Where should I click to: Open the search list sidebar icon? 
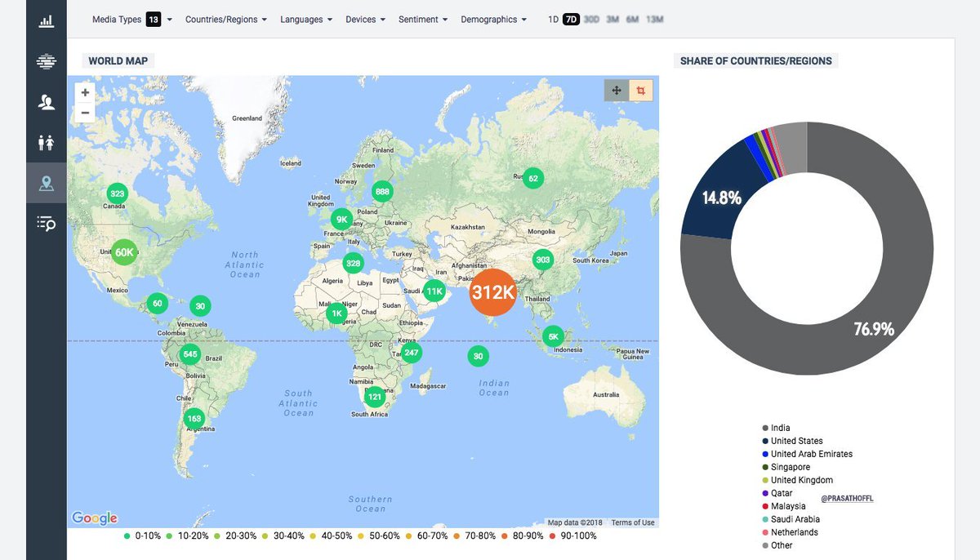click(x=47, y=223)
